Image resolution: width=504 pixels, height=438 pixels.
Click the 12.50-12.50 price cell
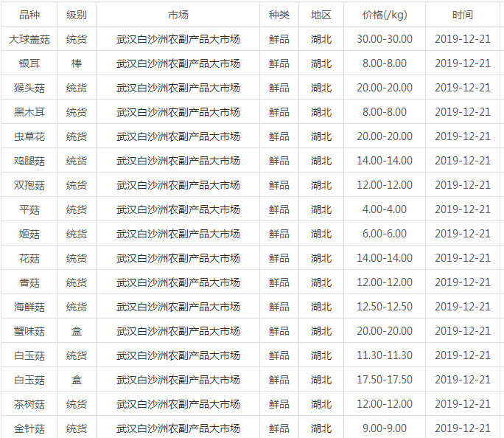coord(385,307)
